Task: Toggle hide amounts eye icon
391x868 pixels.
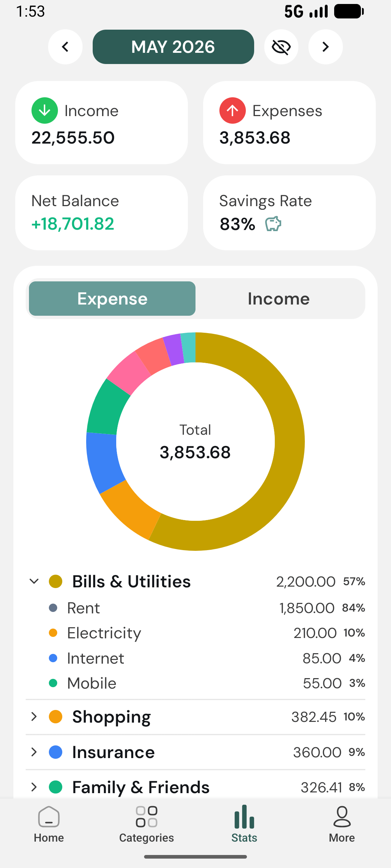Action: coord(281,47)
